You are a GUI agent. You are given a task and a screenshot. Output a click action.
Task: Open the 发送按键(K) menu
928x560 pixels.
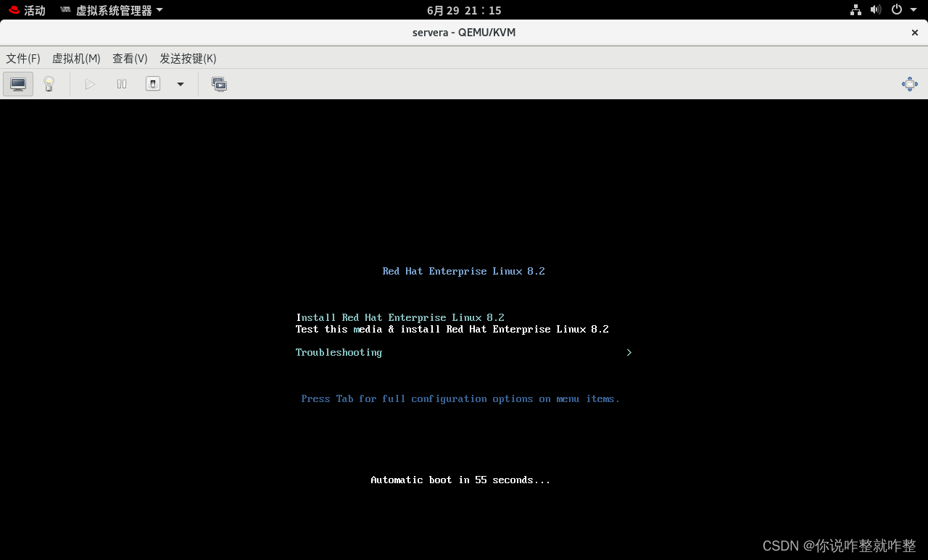[188, 59]
